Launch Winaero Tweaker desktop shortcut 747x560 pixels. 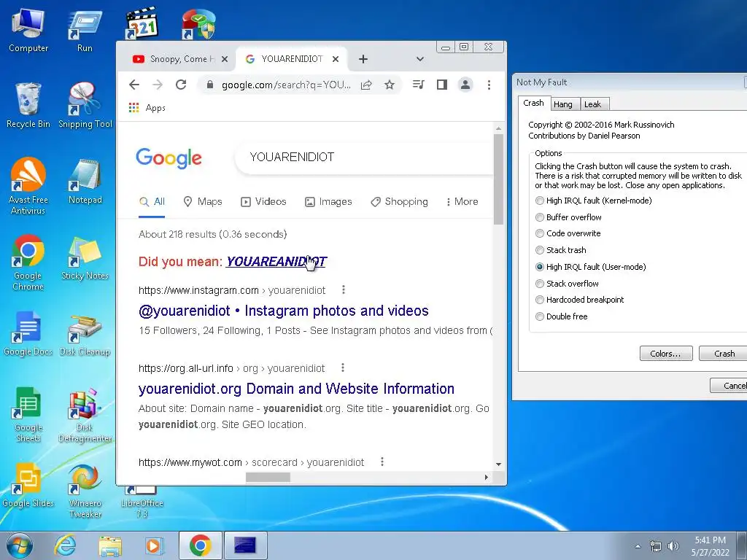[85, 491]
